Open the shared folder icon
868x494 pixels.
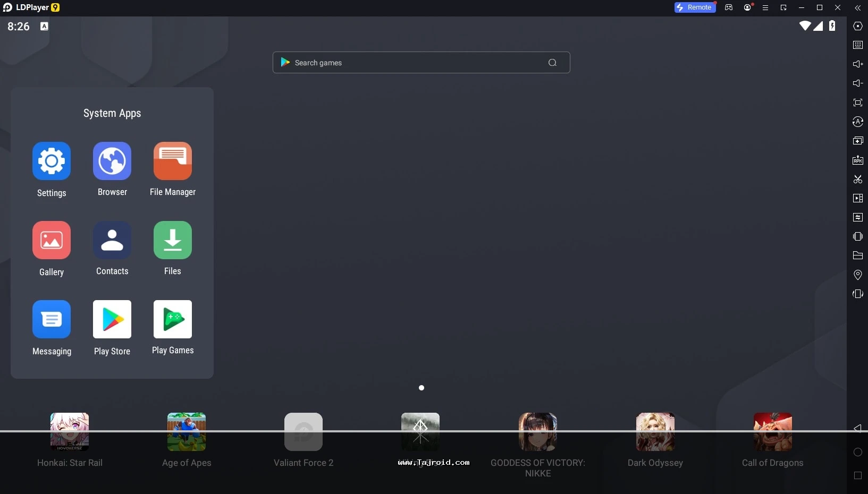coord(857,255)
